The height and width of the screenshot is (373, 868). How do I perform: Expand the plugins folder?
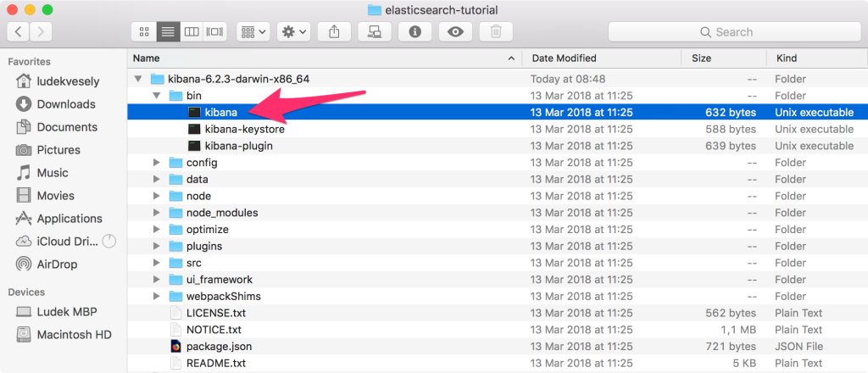pos(157,246)
